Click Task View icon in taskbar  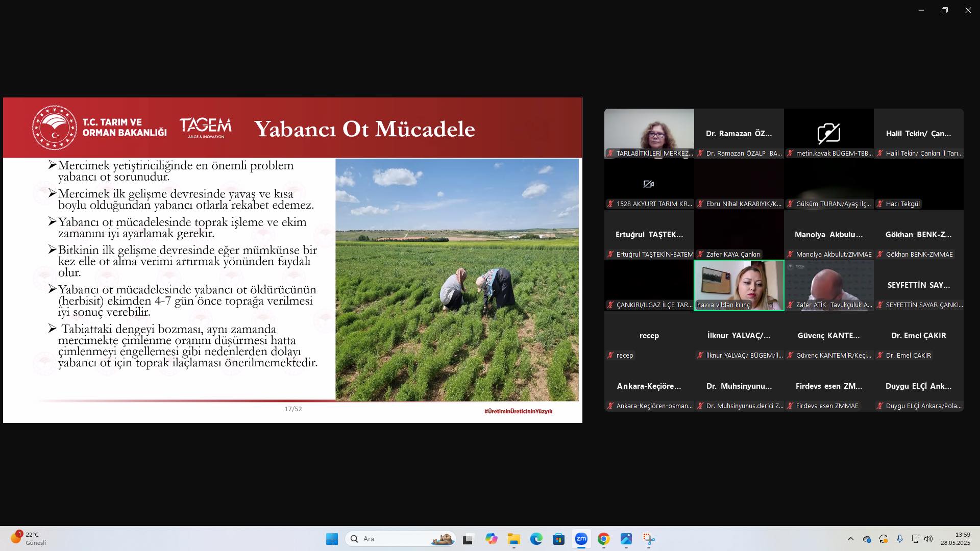(468, 539)
